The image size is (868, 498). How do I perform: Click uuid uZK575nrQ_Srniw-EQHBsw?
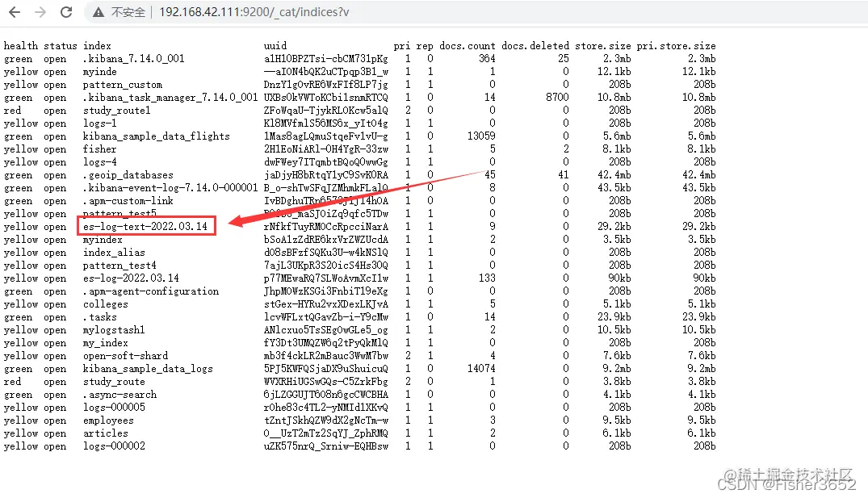pyautogui.click(x=326, y=446)
